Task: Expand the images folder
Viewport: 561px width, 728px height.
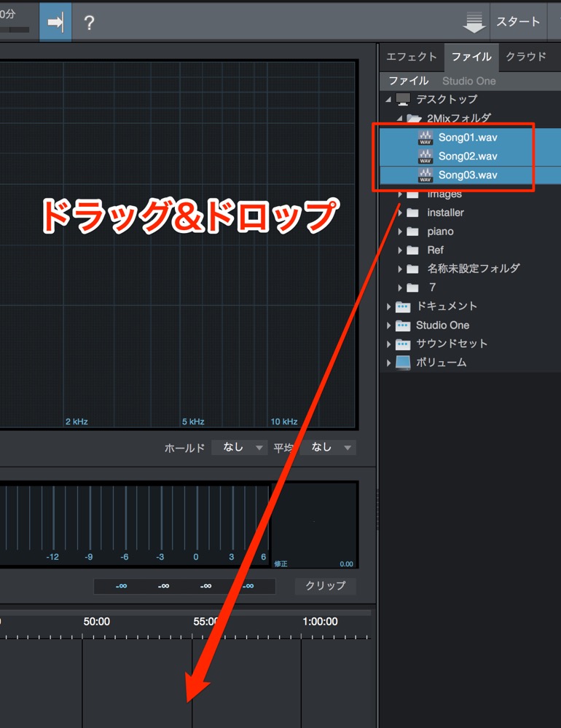Action: tap(400, 194)
